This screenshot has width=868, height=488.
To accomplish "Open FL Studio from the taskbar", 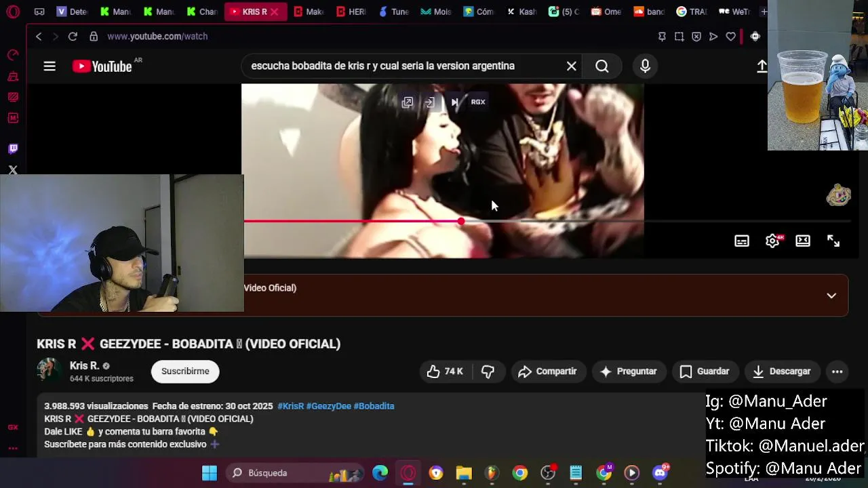I will point(492,473).
